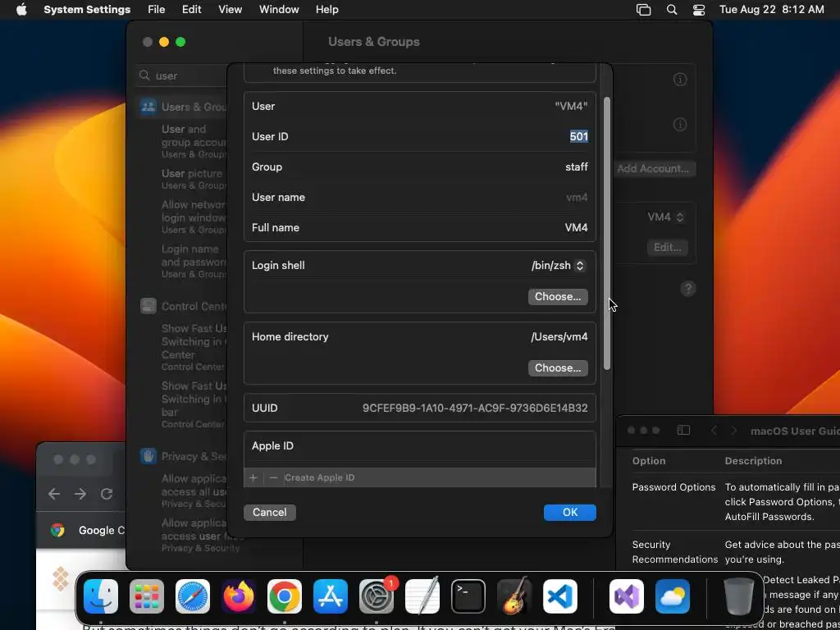Screen dimensions: 840x630
Task: Click the Group field value staff
Action: pos(577,167)
